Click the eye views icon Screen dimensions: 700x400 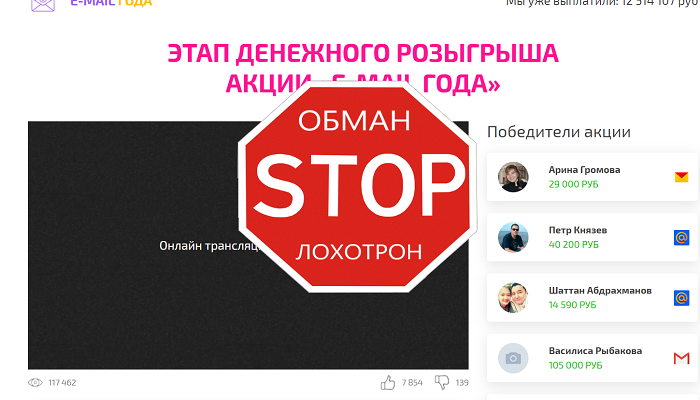(35, 383)
